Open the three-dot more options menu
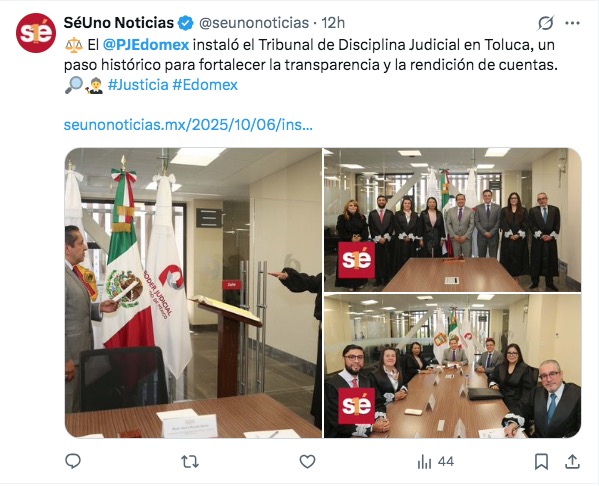This screenshot has width=599, height=486. coord(572,23)
